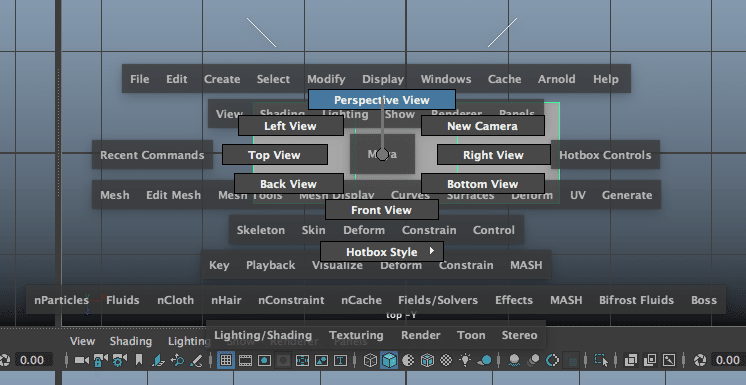The image size is (746, 385).
Task: Choose Right View in marking menu
Action: (x=493, y=155)
